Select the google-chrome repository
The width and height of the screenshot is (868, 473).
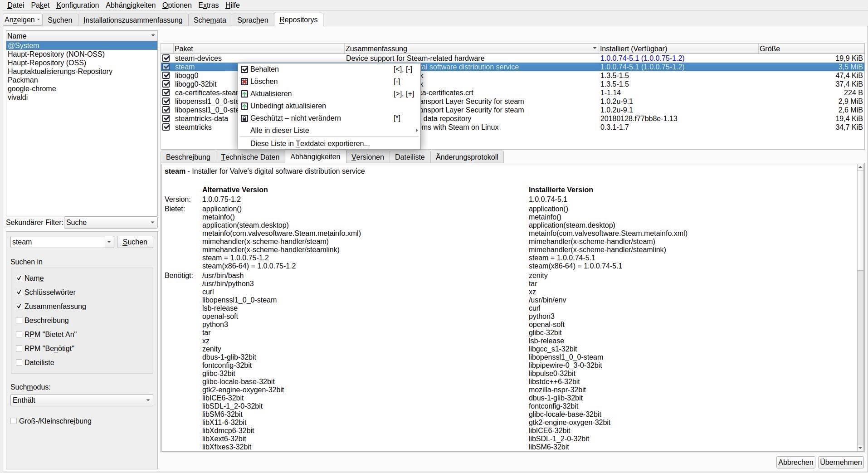click(x=82, y=88)
